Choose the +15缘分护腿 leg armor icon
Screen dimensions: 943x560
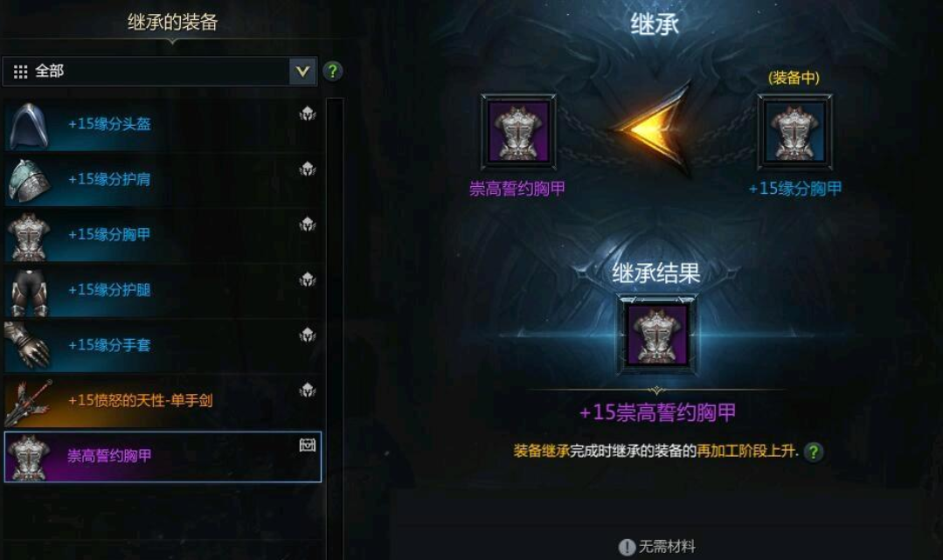click(x=28, y=292)
